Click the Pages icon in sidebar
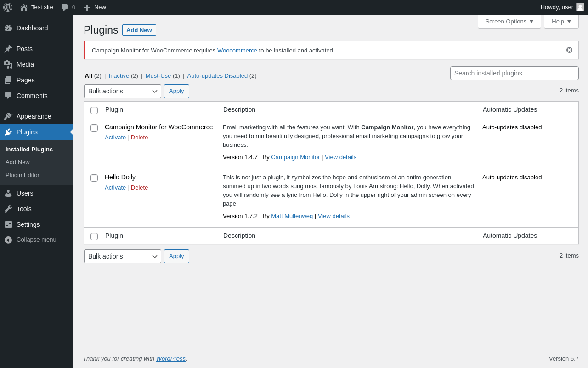The width and height of the screenshot is (588, 368). [x=8, y=80]
